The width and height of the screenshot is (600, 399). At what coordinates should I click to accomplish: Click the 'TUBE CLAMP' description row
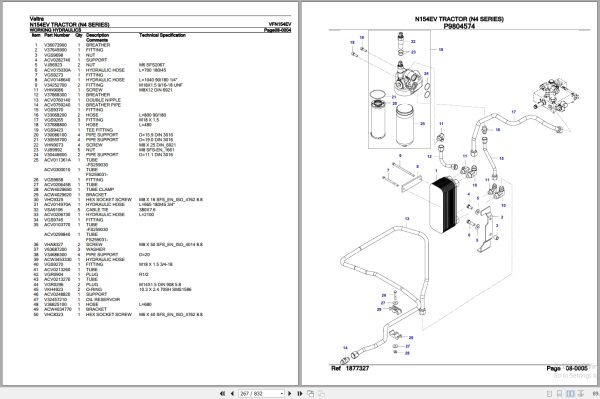[100, 190]
